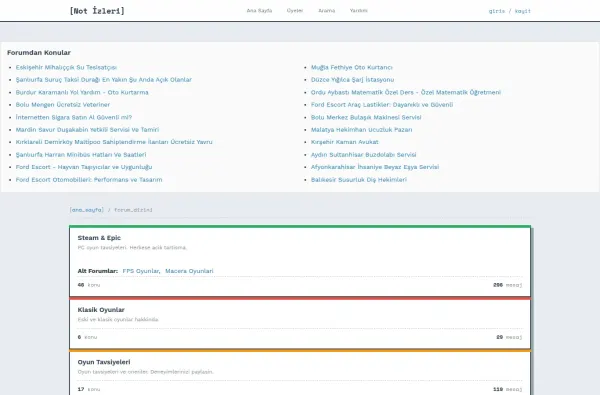
Task: Click Oyun Tavsiyeleri forum description text
Action: coord(145,372)
